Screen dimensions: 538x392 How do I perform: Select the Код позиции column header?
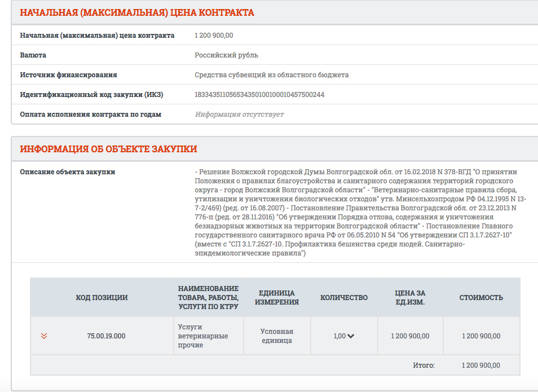[102, 298]
